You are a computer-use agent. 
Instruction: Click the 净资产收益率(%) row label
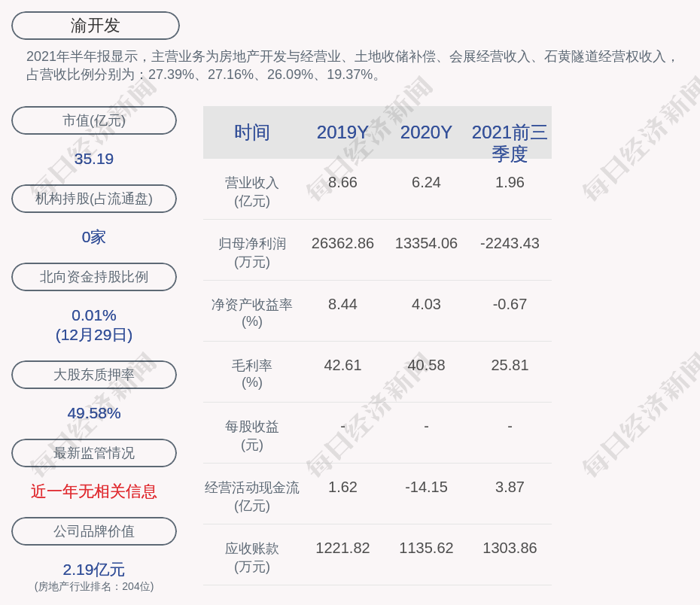(252, 313)
